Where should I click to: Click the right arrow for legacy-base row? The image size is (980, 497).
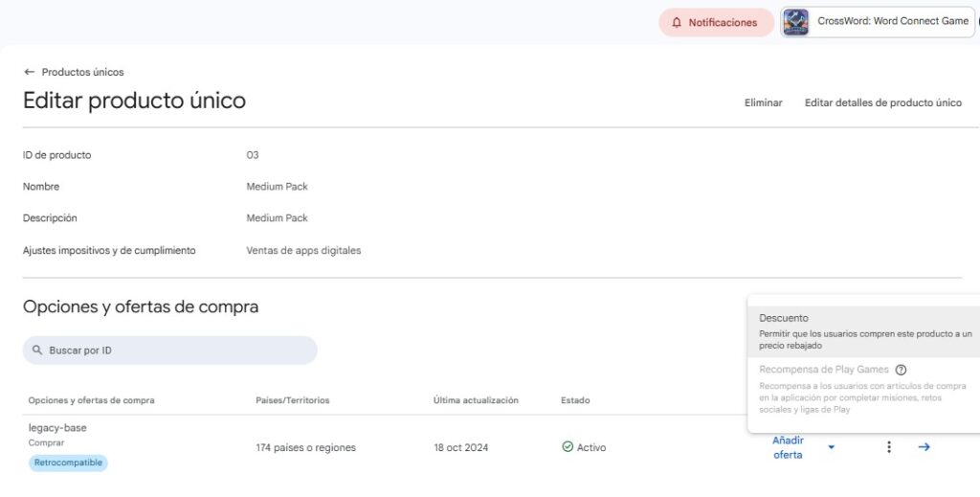pos(924,447)
